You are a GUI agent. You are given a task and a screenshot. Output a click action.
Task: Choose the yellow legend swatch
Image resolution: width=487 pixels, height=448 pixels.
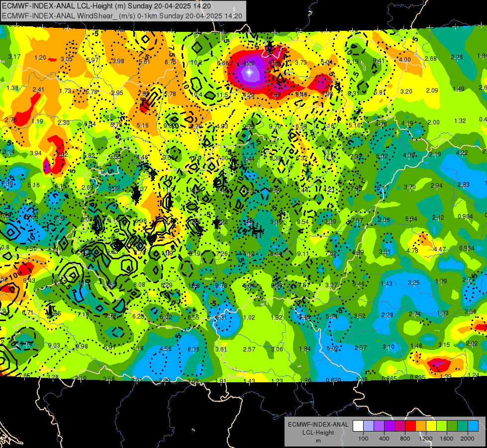click(x=431, y=426)
